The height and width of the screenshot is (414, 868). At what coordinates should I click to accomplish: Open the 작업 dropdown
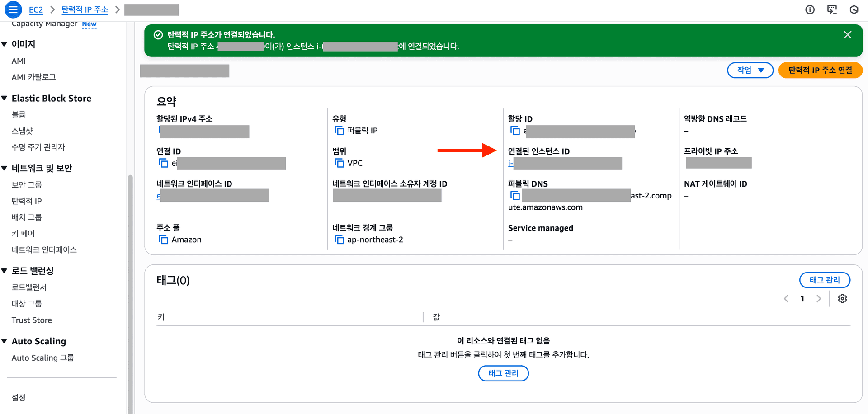tap(750, 70)
